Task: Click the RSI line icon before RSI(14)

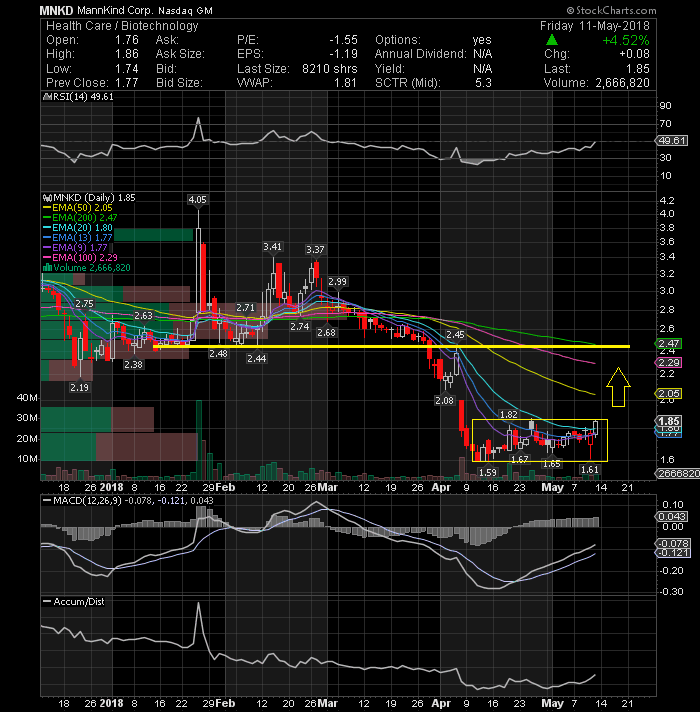Action: tap(47, 97)
